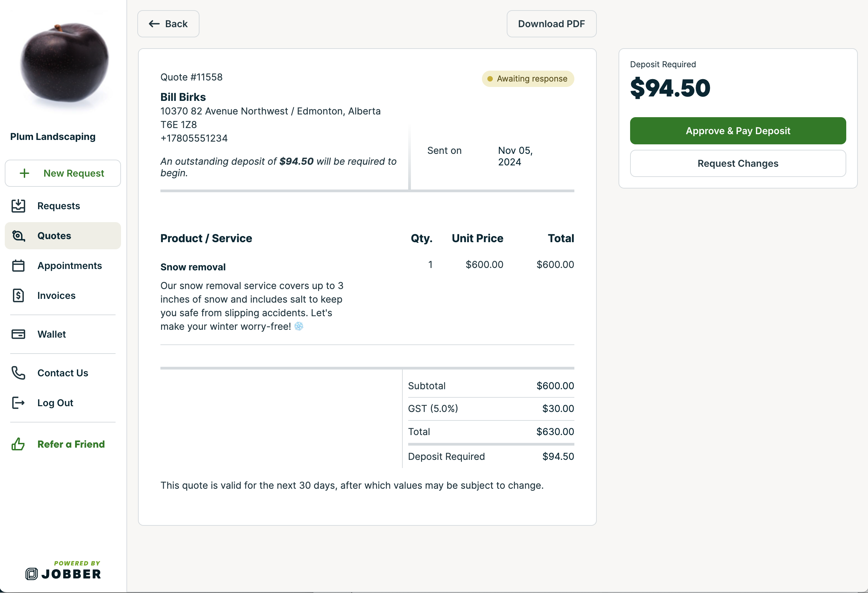
Task: Download the quote as PDF
Action: click(551, 24)
